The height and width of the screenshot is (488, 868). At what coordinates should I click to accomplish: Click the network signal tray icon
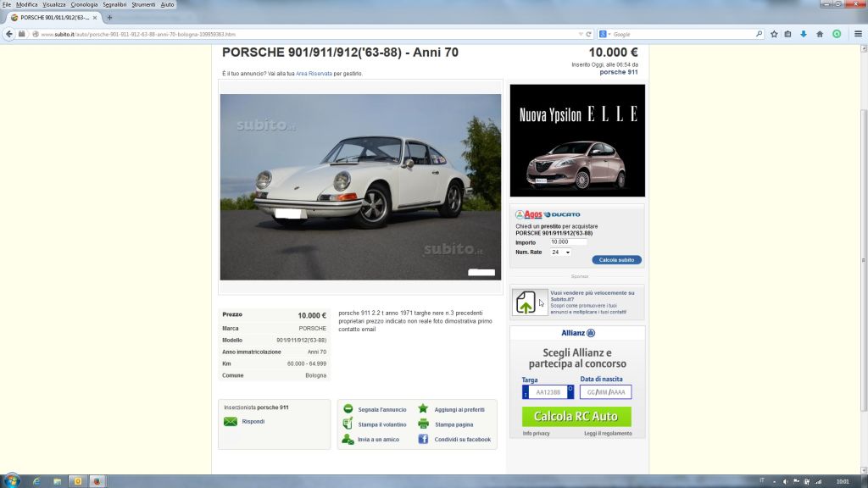pyautogui.click(x=818, y=481)
